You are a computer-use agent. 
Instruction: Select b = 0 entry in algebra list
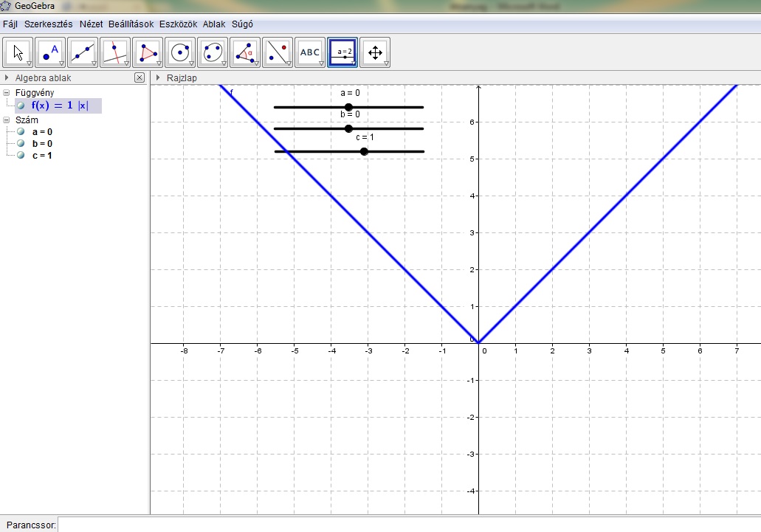[x=42, y=144]
